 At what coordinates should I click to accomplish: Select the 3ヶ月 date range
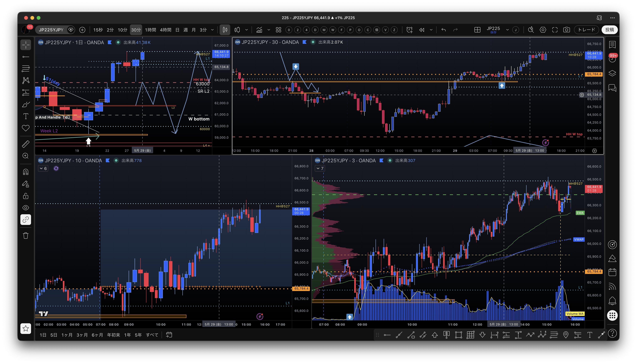[82, 335]
